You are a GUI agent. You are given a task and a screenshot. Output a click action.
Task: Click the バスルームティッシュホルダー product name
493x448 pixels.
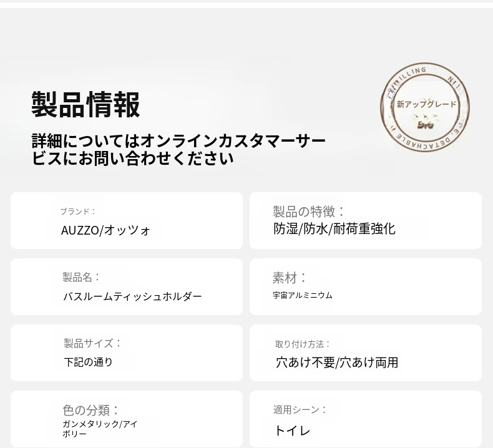click(x=132, y=296)
